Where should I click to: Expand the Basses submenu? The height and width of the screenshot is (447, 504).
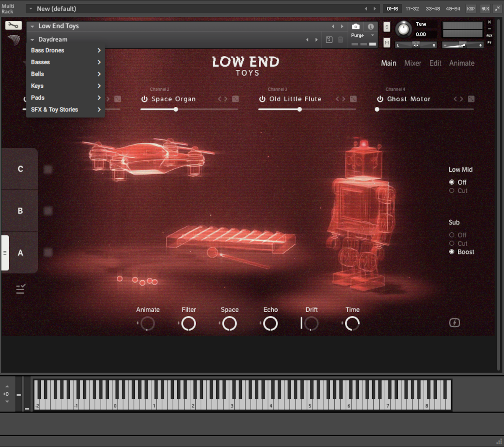pos(66,62)
